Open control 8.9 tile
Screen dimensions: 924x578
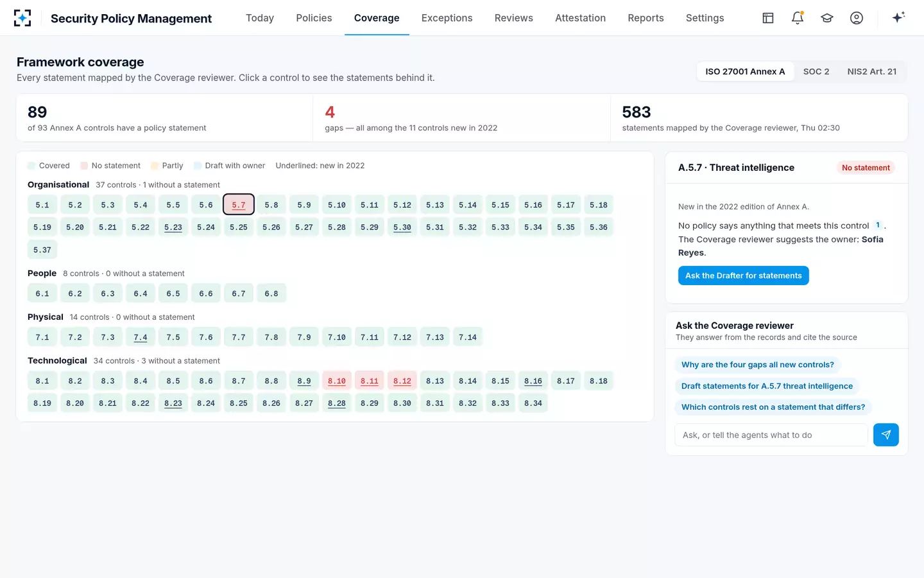[304, 381]
